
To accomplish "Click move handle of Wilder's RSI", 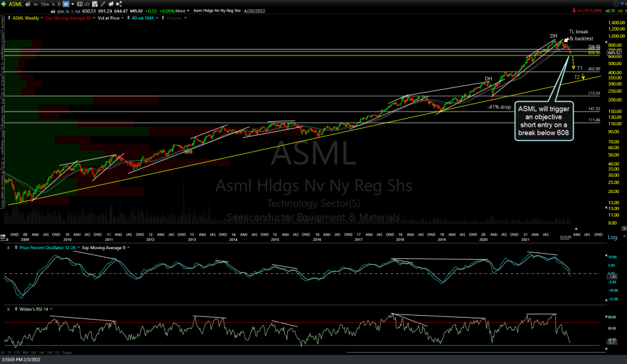I will pyautogui.click(x=16, y=309).
